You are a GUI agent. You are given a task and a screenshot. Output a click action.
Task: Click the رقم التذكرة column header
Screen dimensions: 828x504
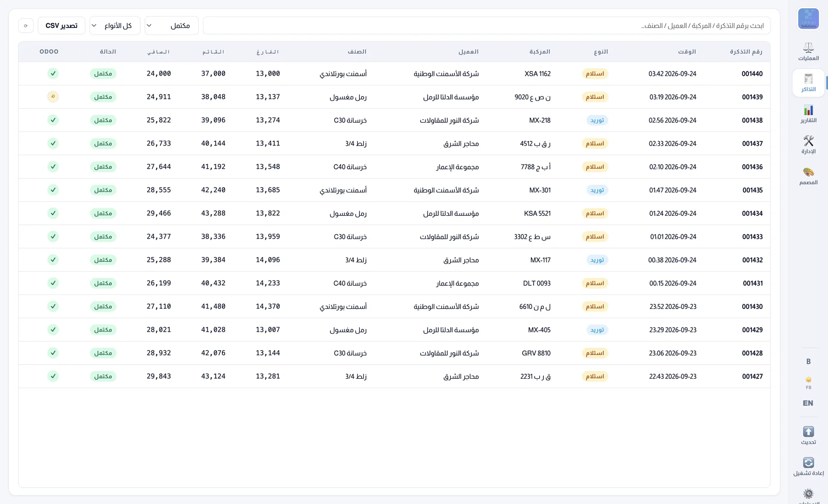746,52
